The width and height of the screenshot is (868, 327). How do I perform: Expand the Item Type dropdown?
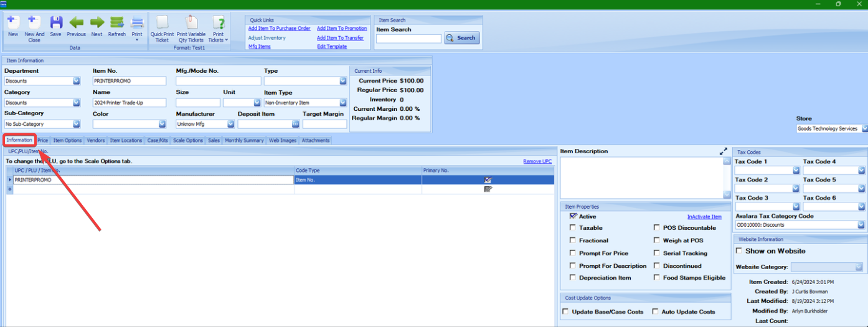(x=342, y=103)
